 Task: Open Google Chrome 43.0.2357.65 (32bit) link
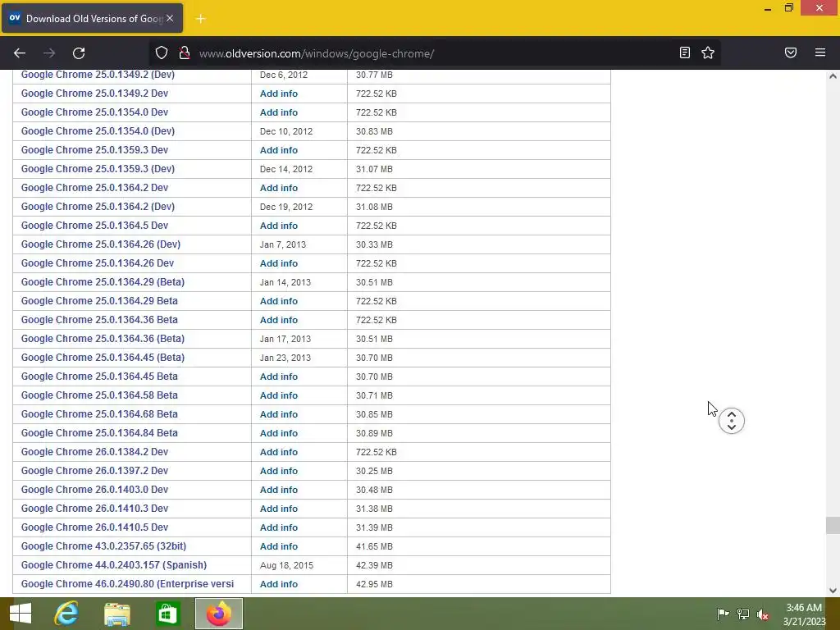tap(103, 546)
